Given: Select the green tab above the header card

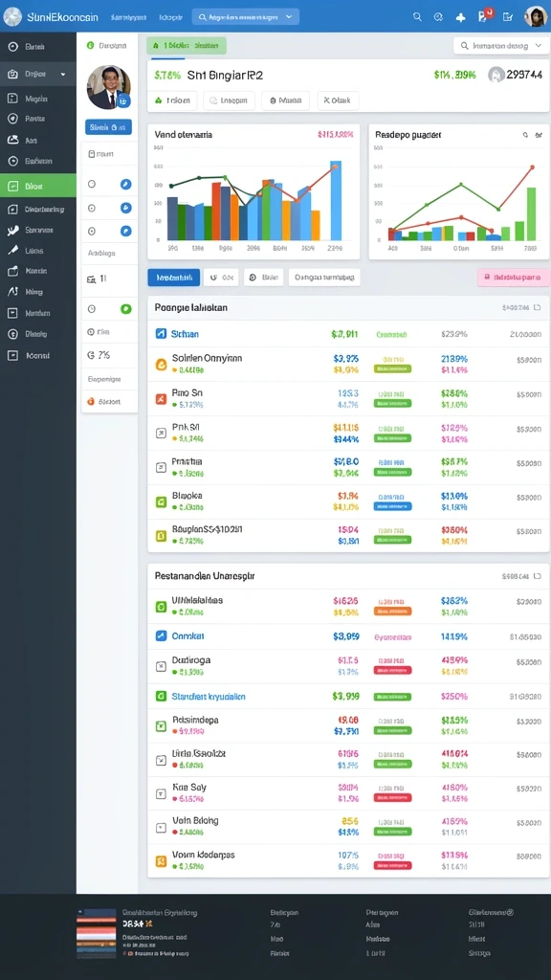Looking at the screenshot, I should [x=187, y=46].
